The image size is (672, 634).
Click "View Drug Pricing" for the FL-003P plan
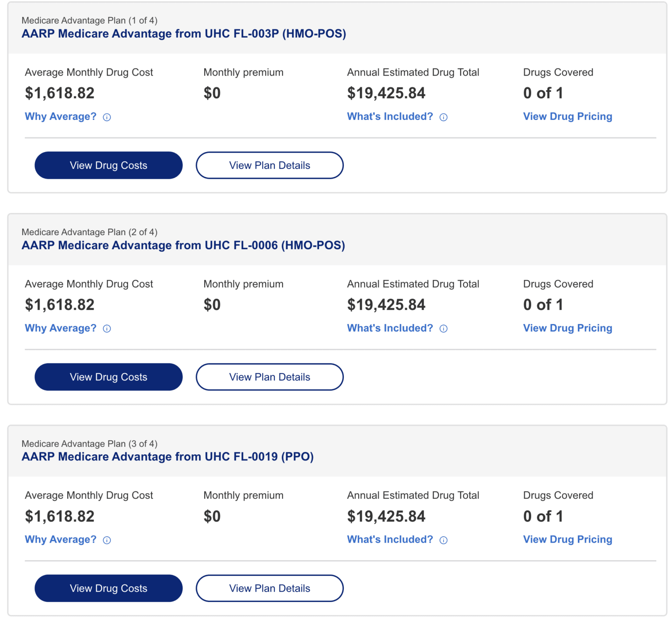pos(567,116)
